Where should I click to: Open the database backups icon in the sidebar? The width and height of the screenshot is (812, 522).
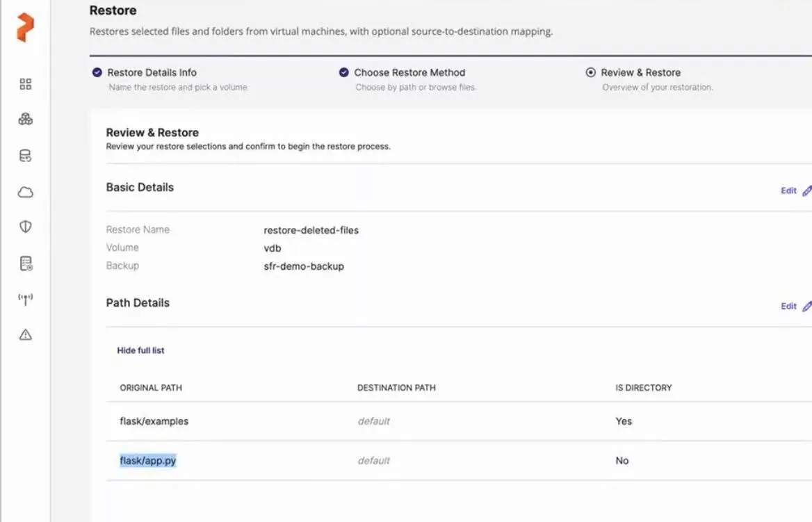pyautogui.click(x=26, y=156)
